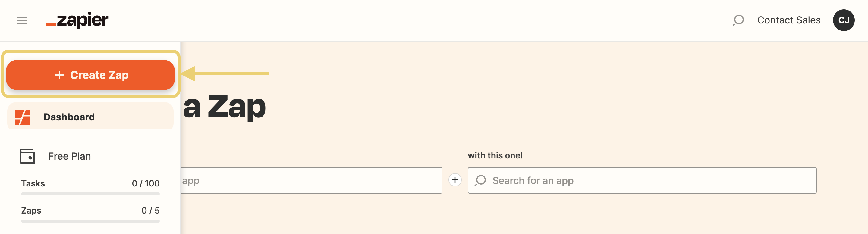Click the orange Dashboard grid icon
This screenshot has width=868, height=234.
pos(22,117)
